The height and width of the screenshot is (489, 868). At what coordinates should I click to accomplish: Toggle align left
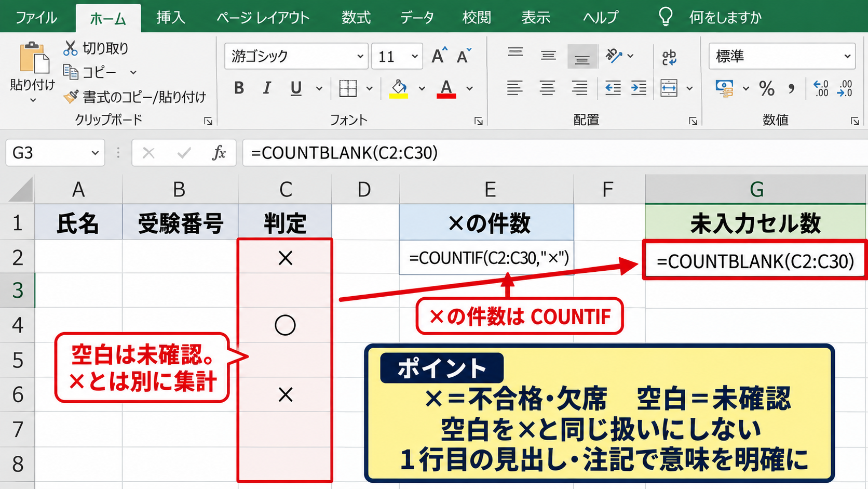(514, 88)
